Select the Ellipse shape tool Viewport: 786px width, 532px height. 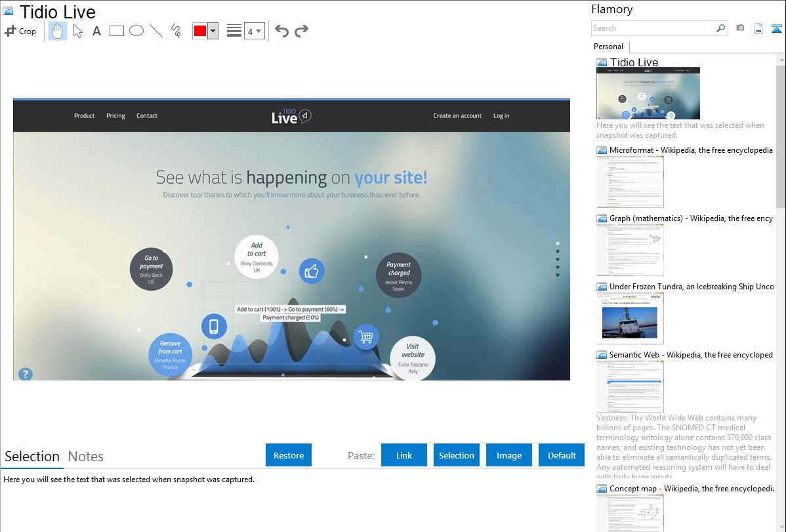click(x=136, y=31)
